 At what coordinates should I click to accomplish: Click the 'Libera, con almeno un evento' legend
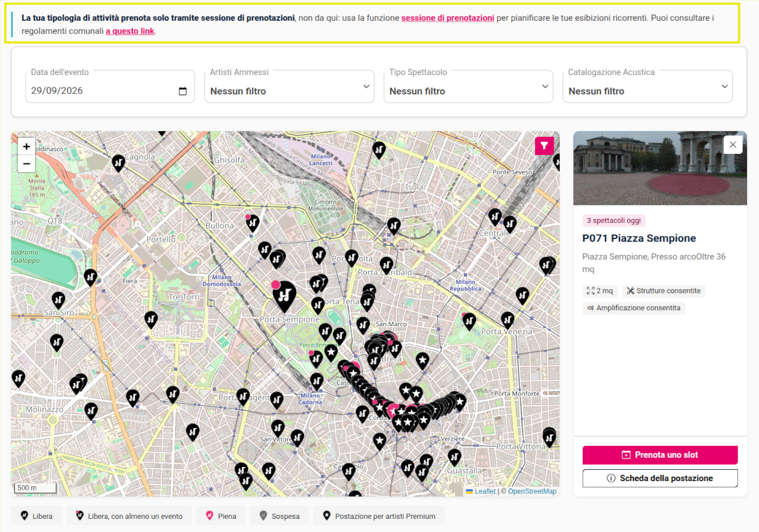click(x=129, y=516)
